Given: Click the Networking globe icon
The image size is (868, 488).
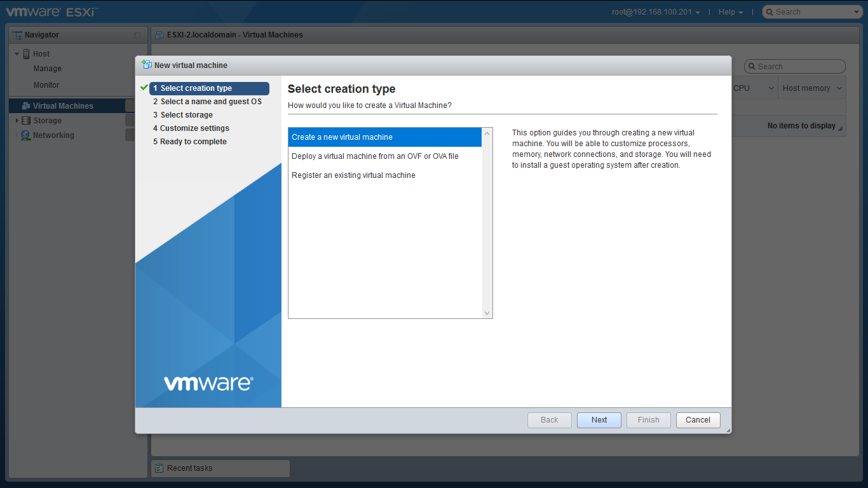Looking at the screenshot, I should point(25,135).
